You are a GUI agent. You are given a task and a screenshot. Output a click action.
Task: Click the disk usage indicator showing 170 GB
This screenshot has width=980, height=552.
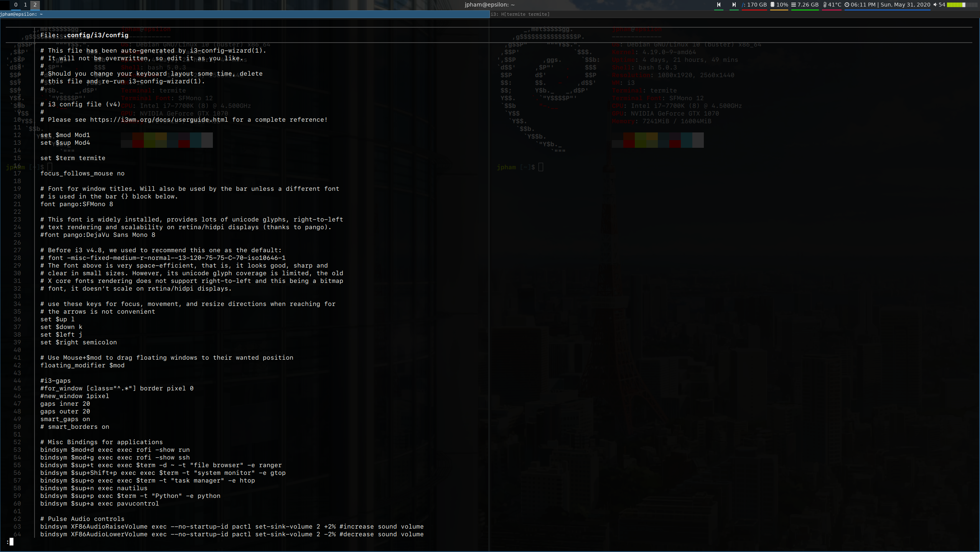point(754,5)
